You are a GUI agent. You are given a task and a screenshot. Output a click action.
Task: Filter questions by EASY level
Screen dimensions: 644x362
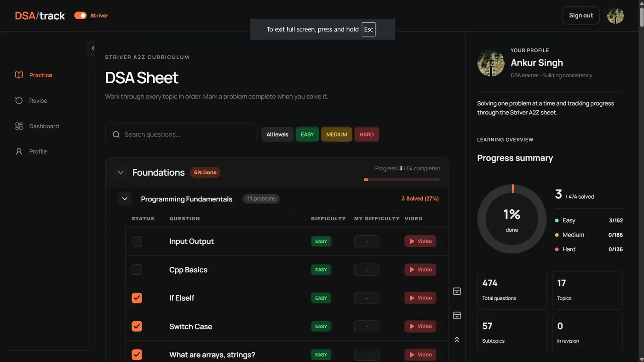click(307, 135)
